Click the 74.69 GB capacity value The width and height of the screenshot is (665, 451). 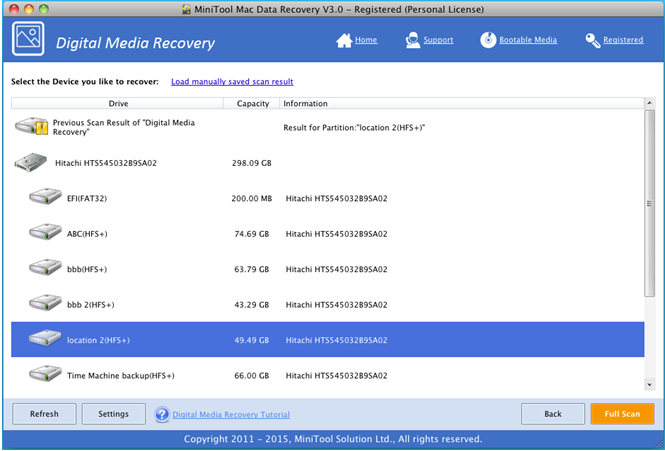coord(251,234)
